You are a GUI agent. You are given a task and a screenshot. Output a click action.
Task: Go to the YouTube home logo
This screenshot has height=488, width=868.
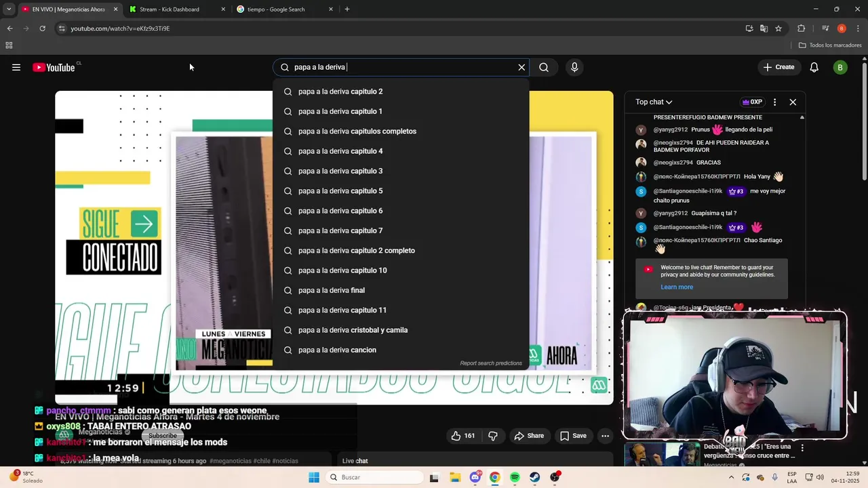[54, 67]
